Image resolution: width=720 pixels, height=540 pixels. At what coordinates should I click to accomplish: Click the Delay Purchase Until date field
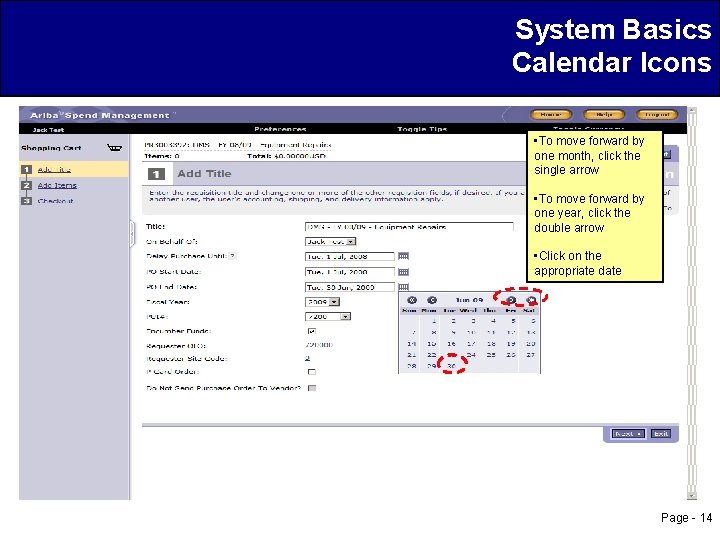point(349,256)
